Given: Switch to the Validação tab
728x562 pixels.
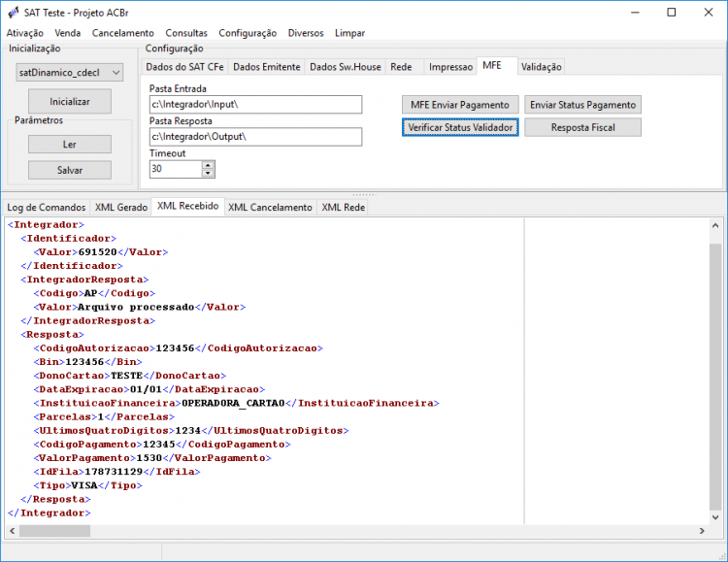Looking at the screenshot, I should (542, 67).
